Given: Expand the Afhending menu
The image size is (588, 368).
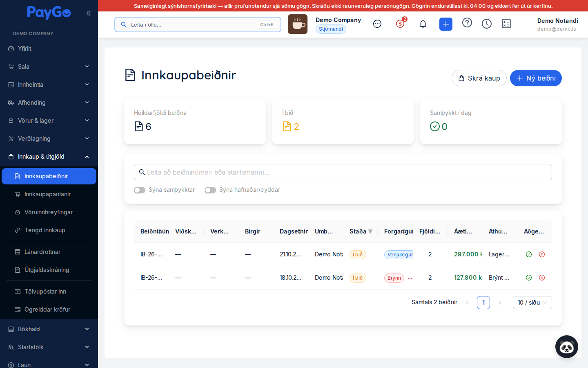Looking at the screenshot, I should (49, 103).
